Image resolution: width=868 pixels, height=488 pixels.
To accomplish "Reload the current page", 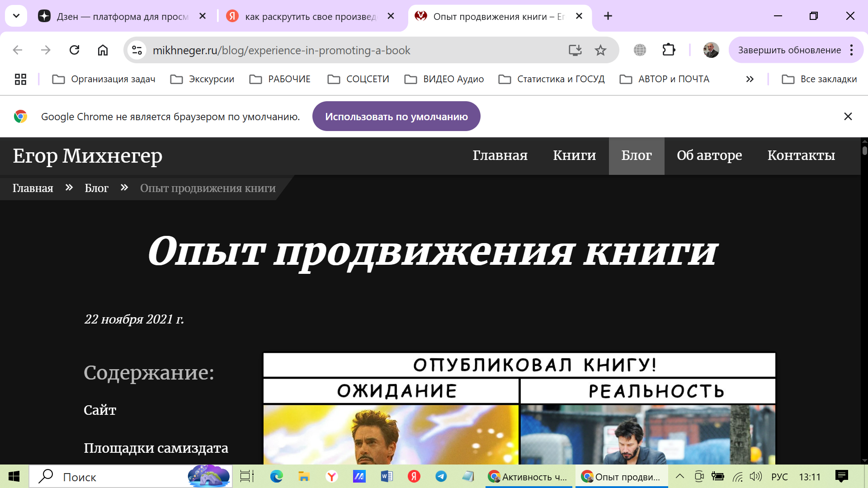I will click(75, 50).
